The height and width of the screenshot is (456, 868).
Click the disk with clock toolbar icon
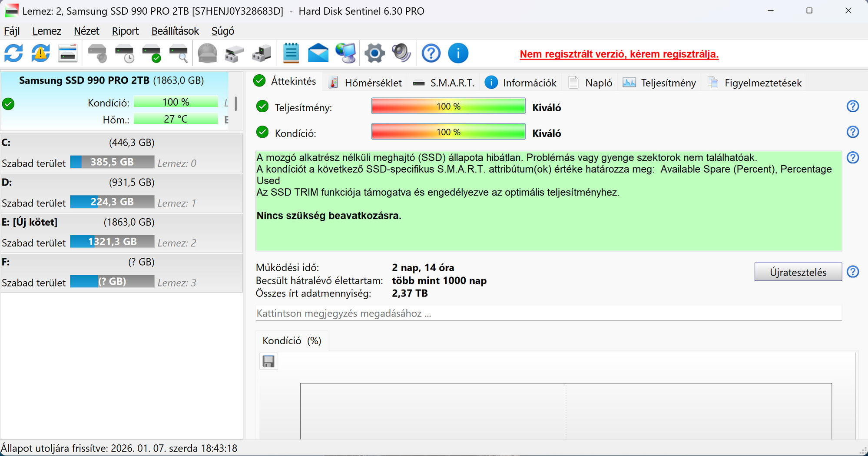(x=124, y=53)
